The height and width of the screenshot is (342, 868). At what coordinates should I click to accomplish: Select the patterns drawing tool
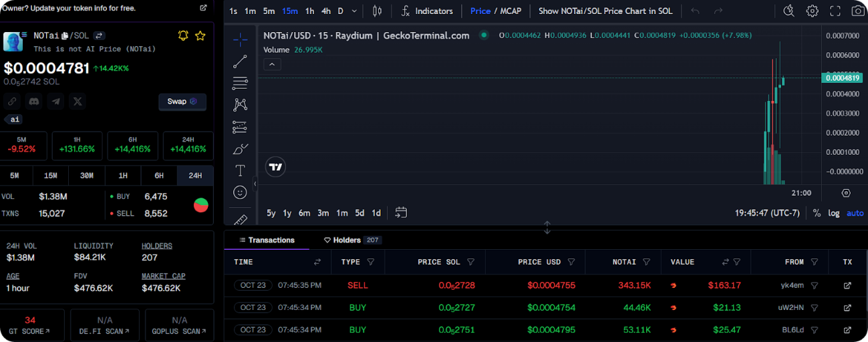tap(240, 105)
